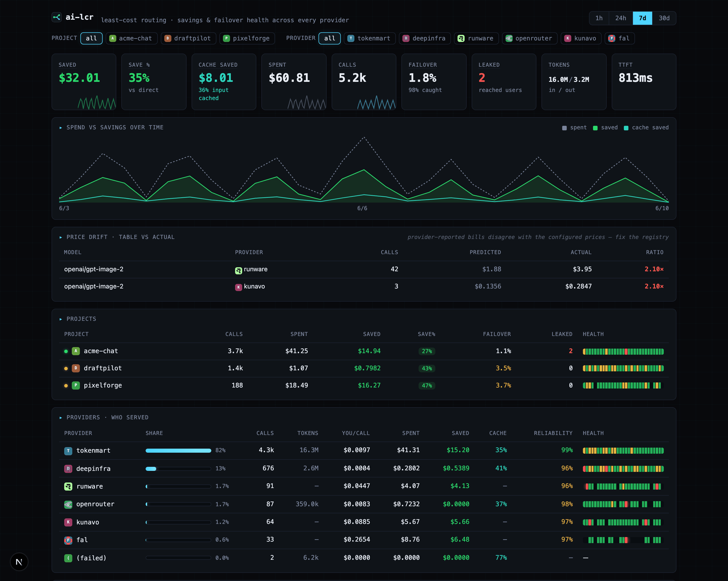728x581 pixels.
Task: Click the draftpilot icon in the projects table
Action: [76, 369]
